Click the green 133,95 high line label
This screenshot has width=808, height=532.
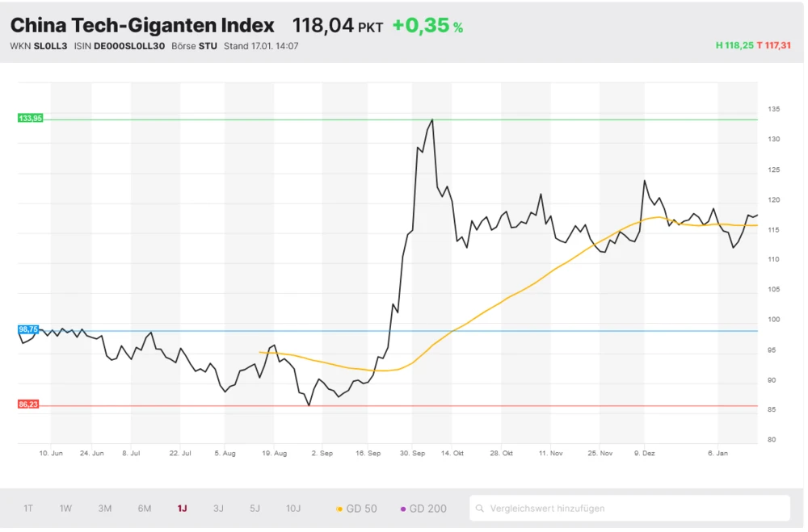28,117
